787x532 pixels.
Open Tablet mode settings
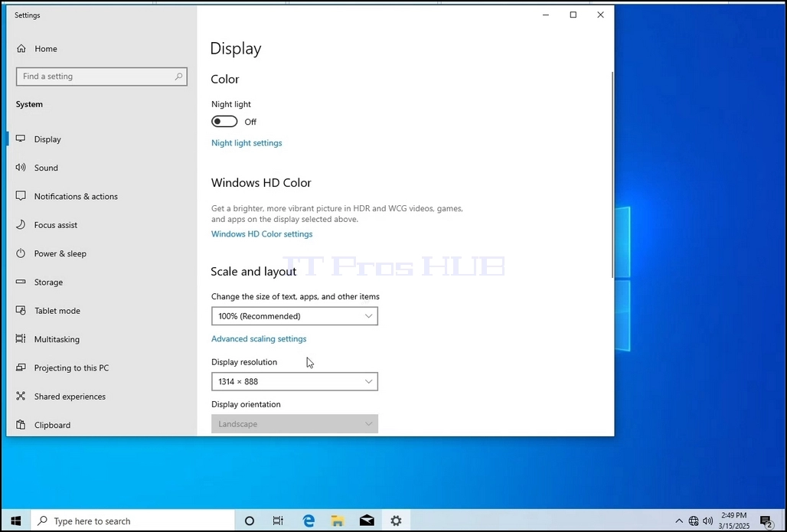coord(102,311)
